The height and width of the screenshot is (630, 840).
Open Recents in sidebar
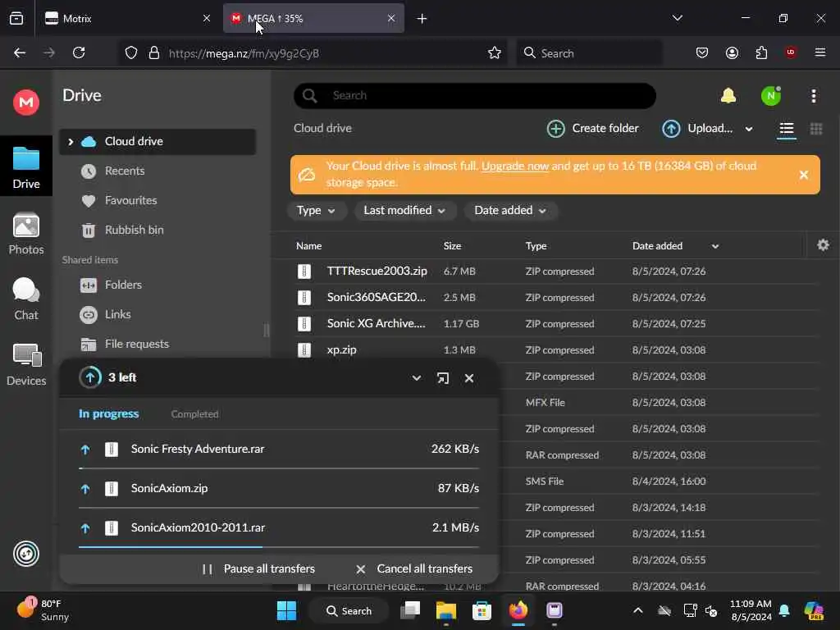125,171
